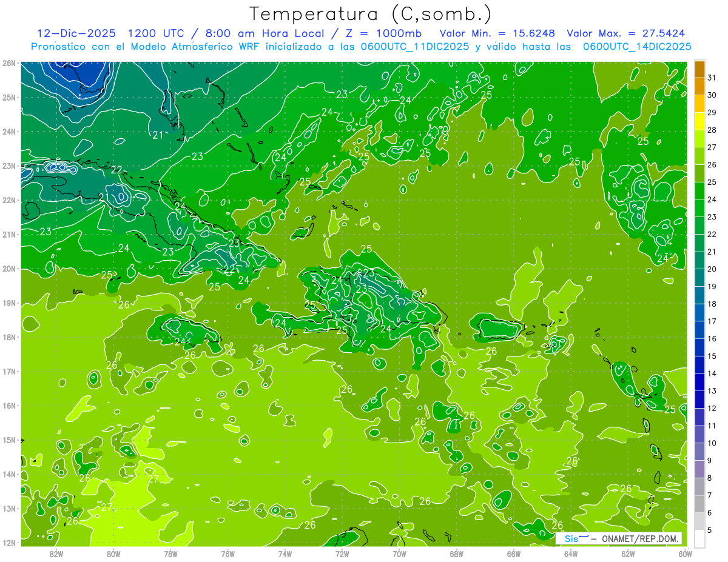Screen dimensions: 728x562
Task: Click the white swatch below 5 in legend
Action: pos(699,538)
